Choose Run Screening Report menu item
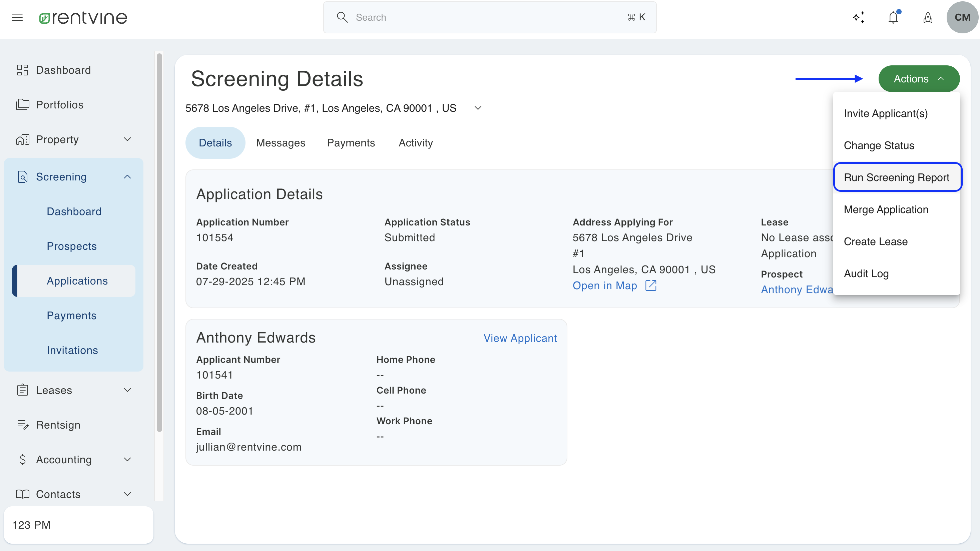Image resolution: width=980 pixels, height=551 pixels. 898,177
